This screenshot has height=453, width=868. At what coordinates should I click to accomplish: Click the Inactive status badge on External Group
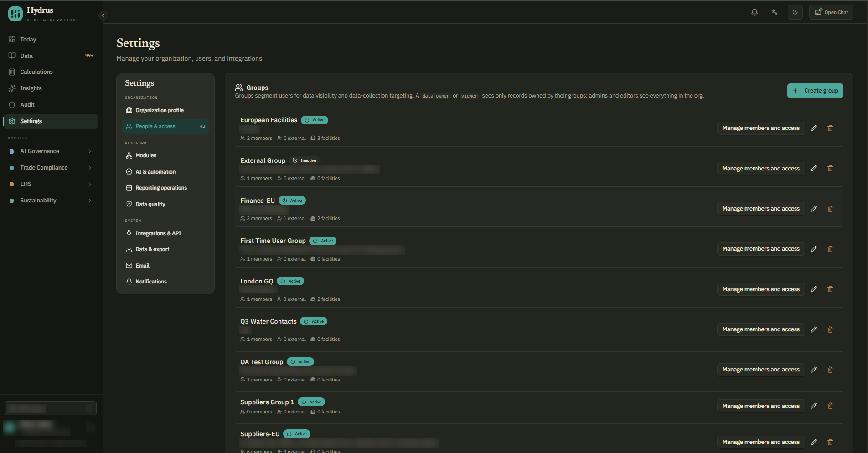pyautogui.click(x=305, y=160)
